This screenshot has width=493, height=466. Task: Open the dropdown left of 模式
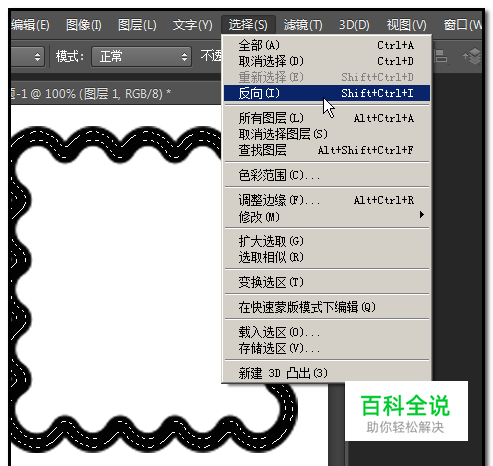(27, 57)
